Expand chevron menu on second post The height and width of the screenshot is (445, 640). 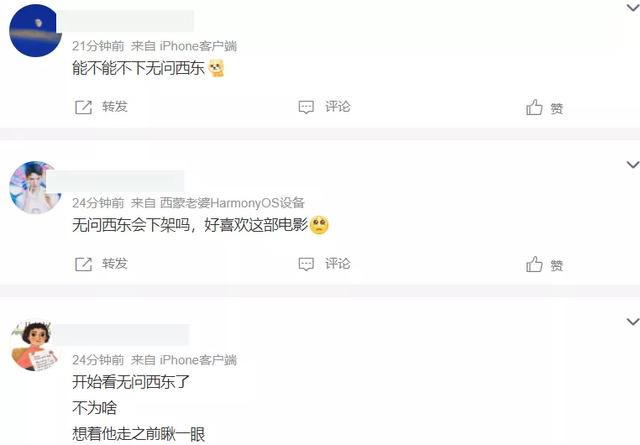tap(633, 165)
